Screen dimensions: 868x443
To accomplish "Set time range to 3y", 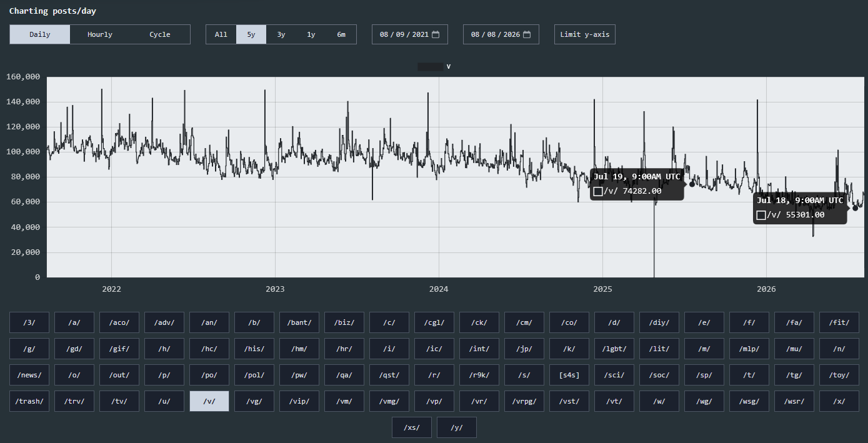I will click(x=281, y=34).
